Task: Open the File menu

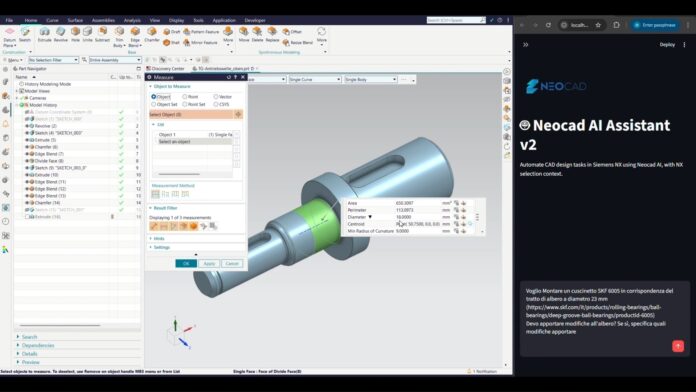Action: 9,20
